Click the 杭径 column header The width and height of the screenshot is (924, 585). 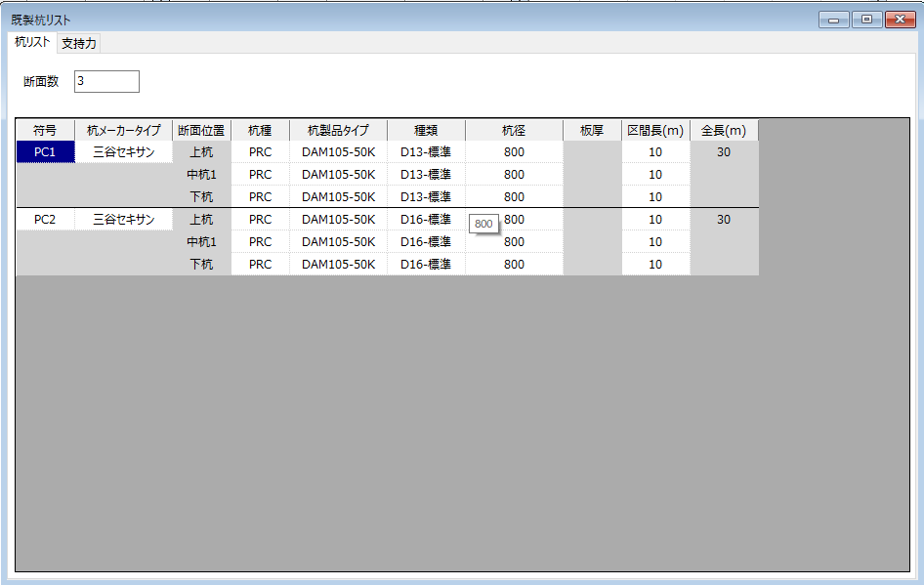click(514, 131)
